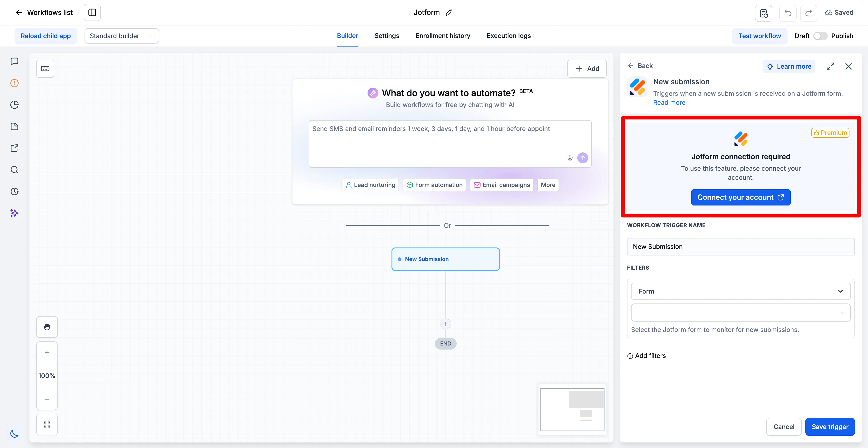
Task: Click the microphone voice input icon
Action: 570,158
